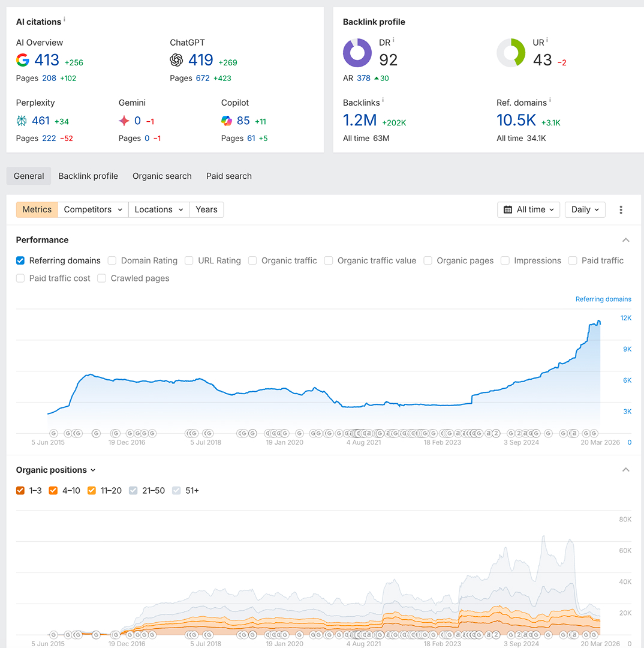Viewport: 644px width, 648px height.
Task: Click the Perplexity logo icon
Action: tap(22, 121)
